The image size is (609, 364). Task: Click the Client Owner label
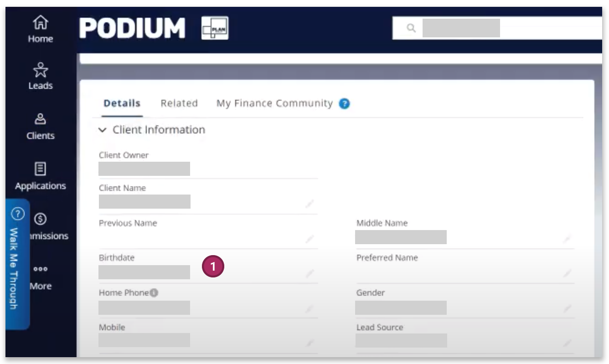(124, 155)
